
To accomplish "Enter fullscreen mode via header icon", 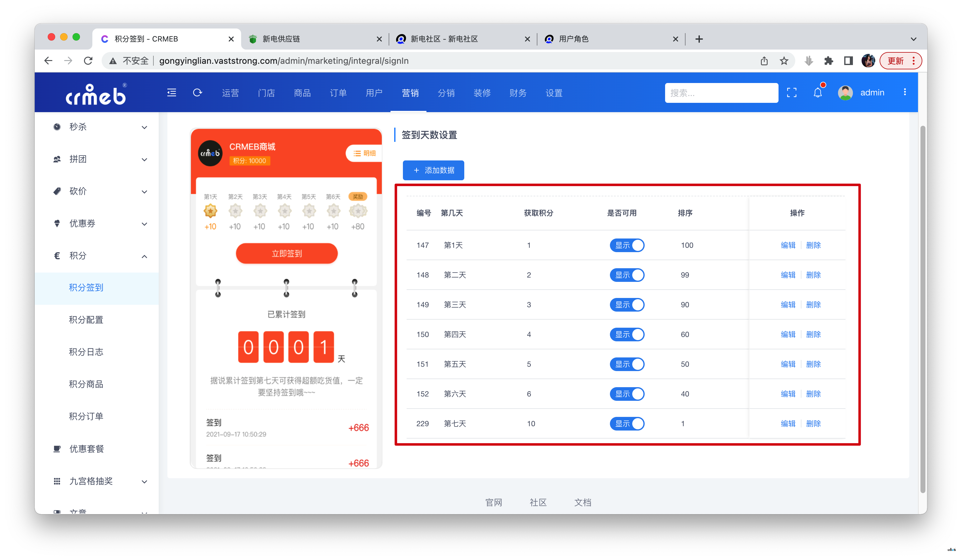I will pyautogui.click(x=791, y=93).
